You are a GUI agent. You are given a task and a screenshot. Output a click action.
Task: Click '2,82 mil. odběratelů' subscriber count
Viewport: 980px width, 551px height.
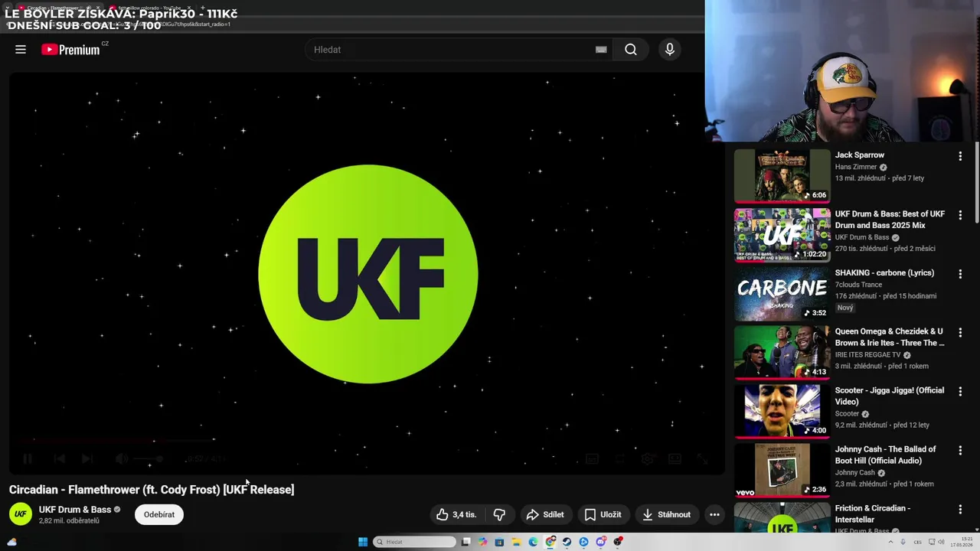(69, 521)
